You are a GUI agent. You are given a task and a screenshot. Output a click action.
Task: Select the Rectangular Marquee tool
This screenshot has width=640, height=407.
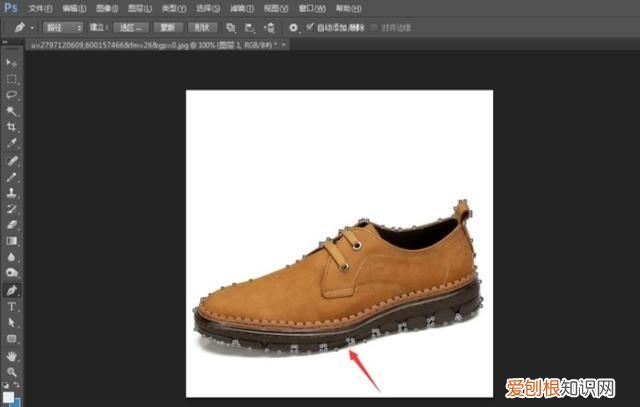click(x=11, y=79)
